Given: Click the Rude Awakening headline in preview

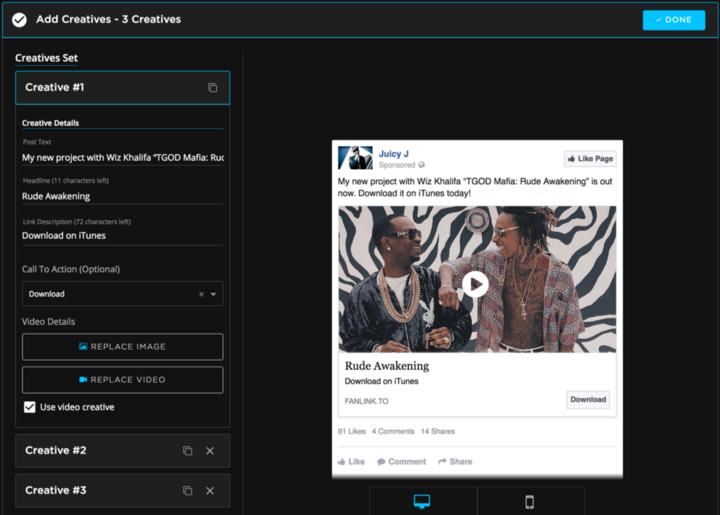Looking at the screenshot, I should (387, 366).
